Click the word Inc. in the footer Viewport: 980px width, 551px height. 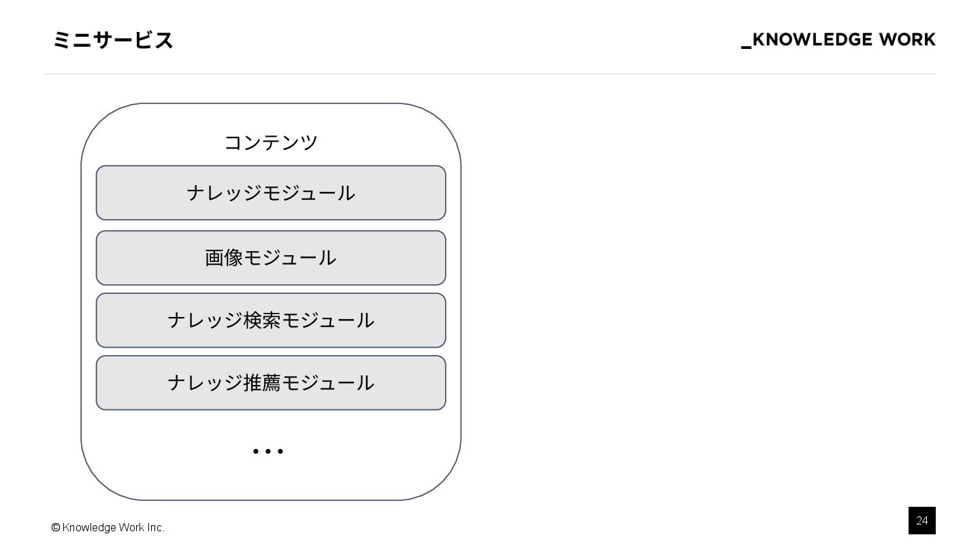156,528
